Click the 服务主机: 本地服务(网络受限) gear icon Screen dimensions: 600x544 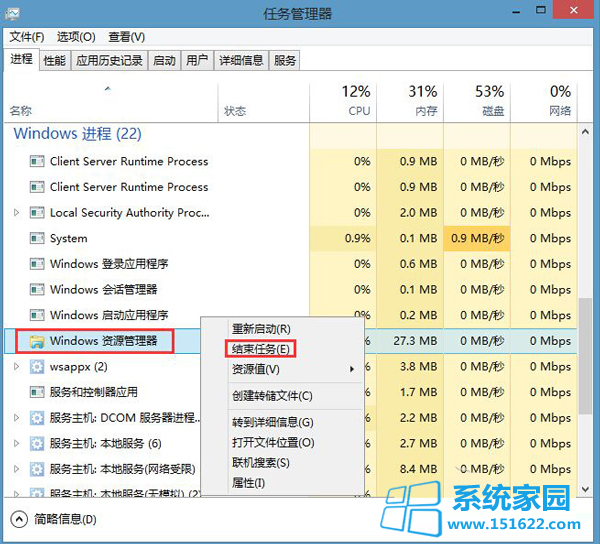37,469
